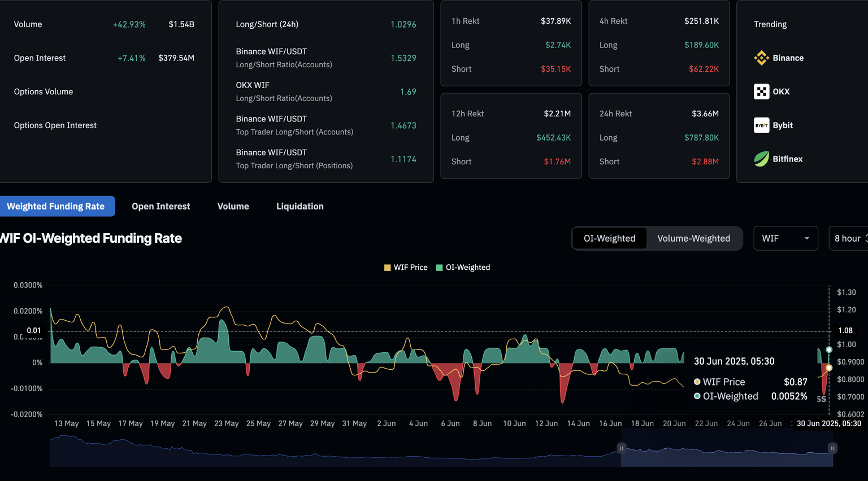The image size is (868, 481).
Task: Click the Binance logo icon
Action: pyautogui.click(x=761, y=58)
